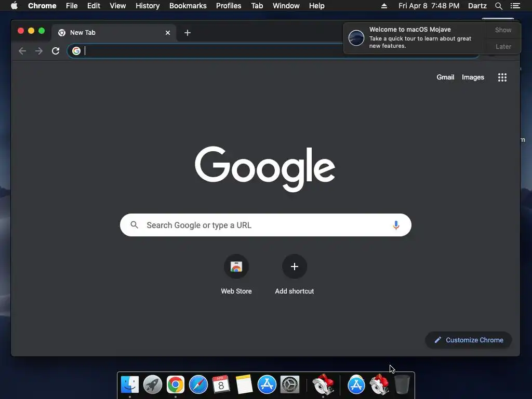Viewport: 532px width, 399px height.
Task: Open the History menu
Action: click(148, 6)
